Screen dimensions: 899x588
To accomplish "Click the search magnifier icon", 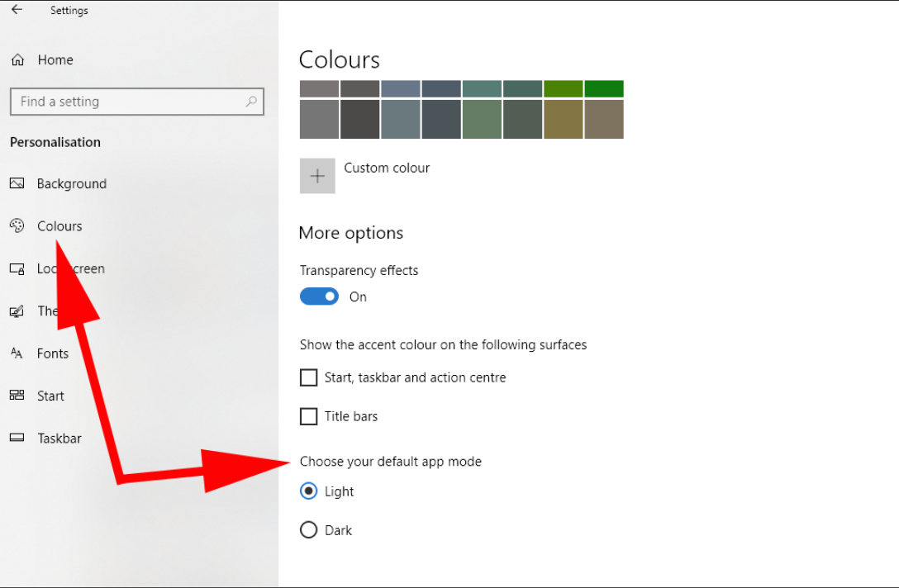I will tap(251, 102).
